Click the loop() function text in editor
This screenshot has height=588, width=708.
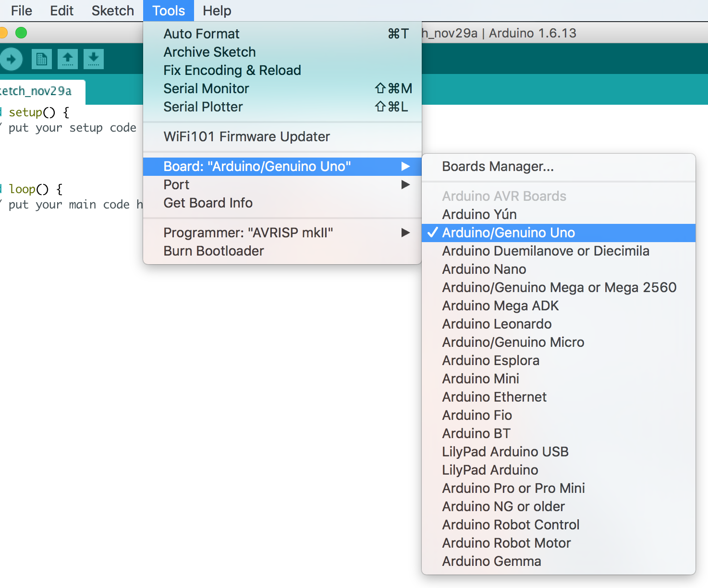(x=29, y=189)
